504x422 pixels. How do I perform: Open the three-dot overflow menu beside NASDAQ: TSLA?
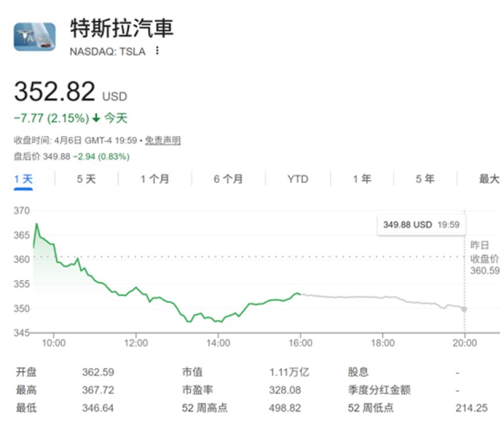coord(156,52)
